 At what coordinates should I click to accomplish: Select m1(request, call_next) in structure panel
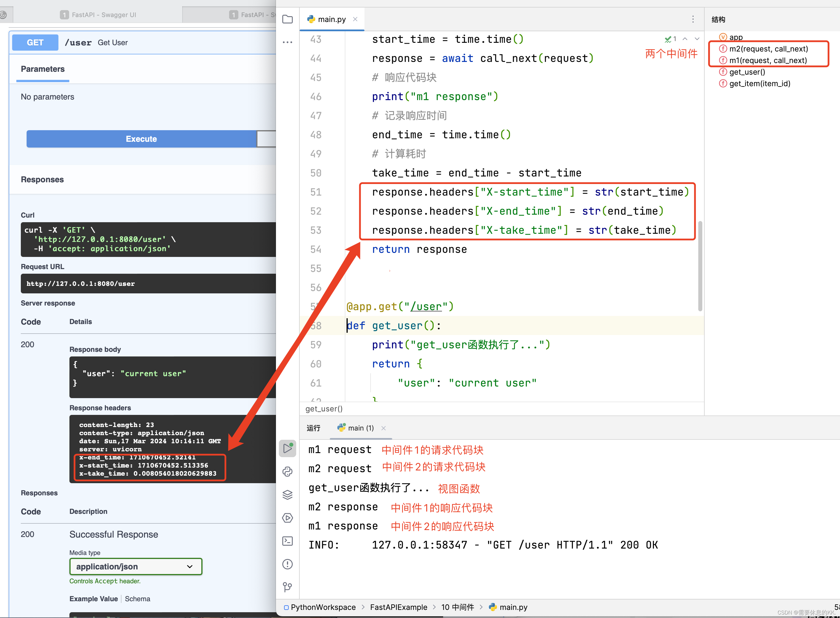click(763, 60)
